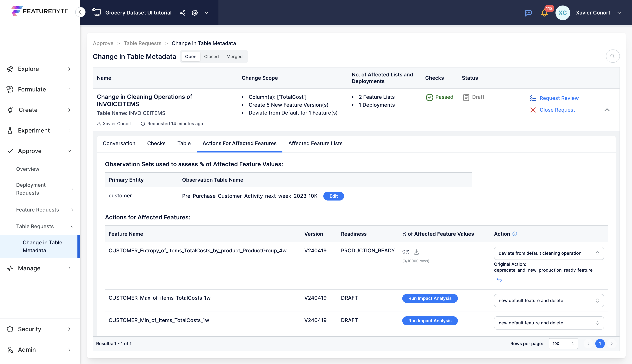This screenshot has width=632, height=364.
Task: Download affected values for Entropy feature
Action: (416, 252)
